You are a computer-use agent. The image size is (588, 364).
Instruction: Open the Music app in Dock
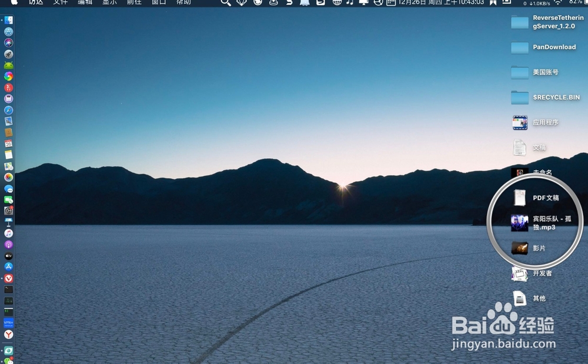9,233
